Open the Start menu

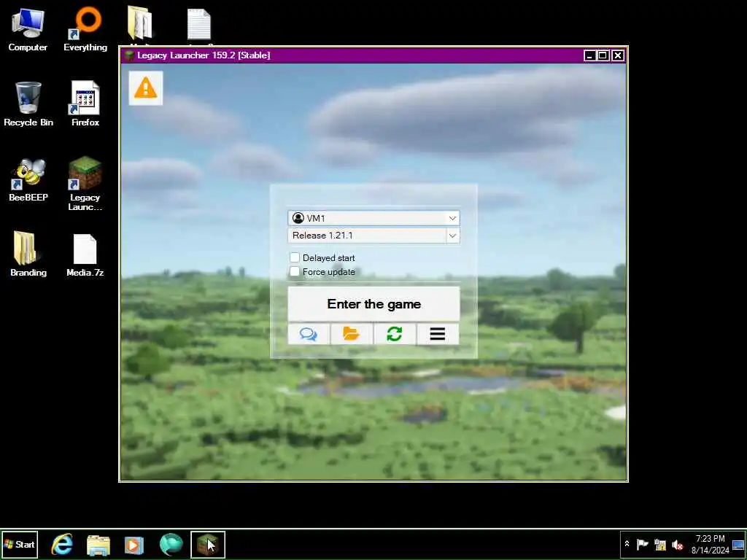coord(20,544)
